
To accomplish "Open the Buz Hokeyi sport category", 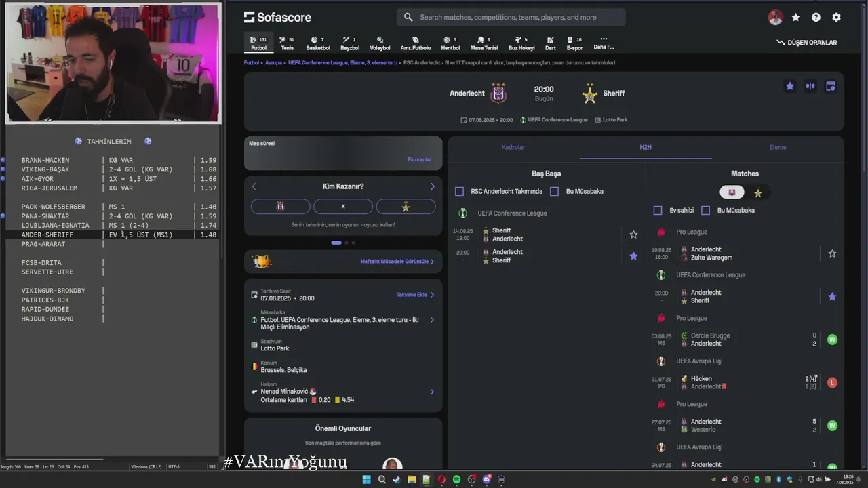I will click(521, 43).
